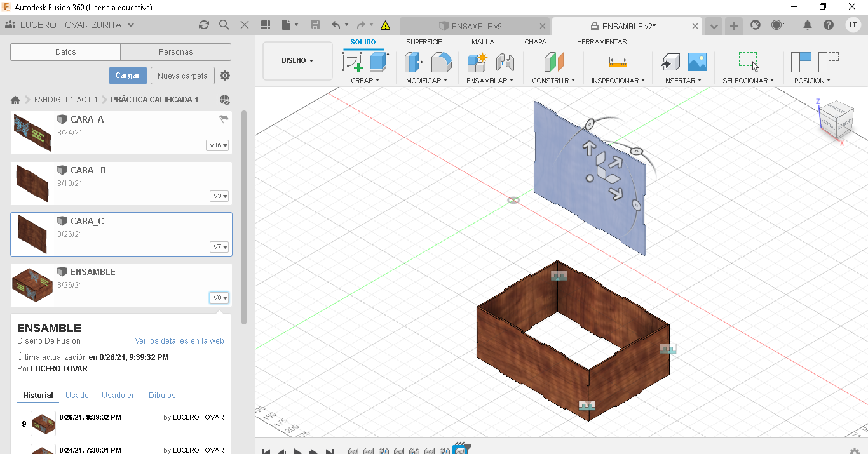Open the Help question mark menu
The image size is (868, 454).
click(829, 25)
